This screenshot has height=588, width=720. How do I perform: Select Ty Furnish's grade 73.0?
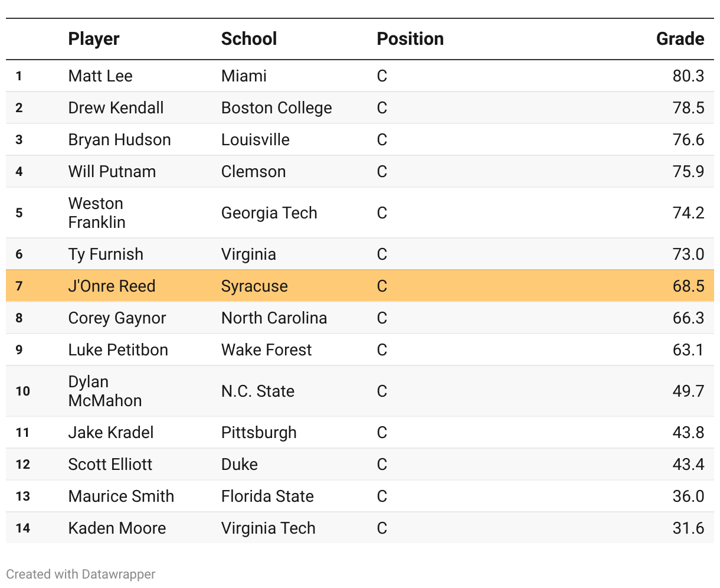pos(688,254)
